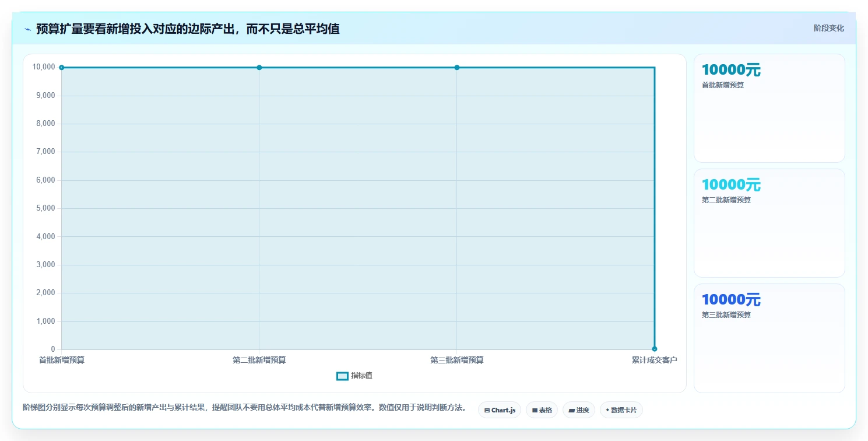Click the 首批新增预算 data point on chart
The height and width of the screenshot is (441, 868).
pos(61,68)
